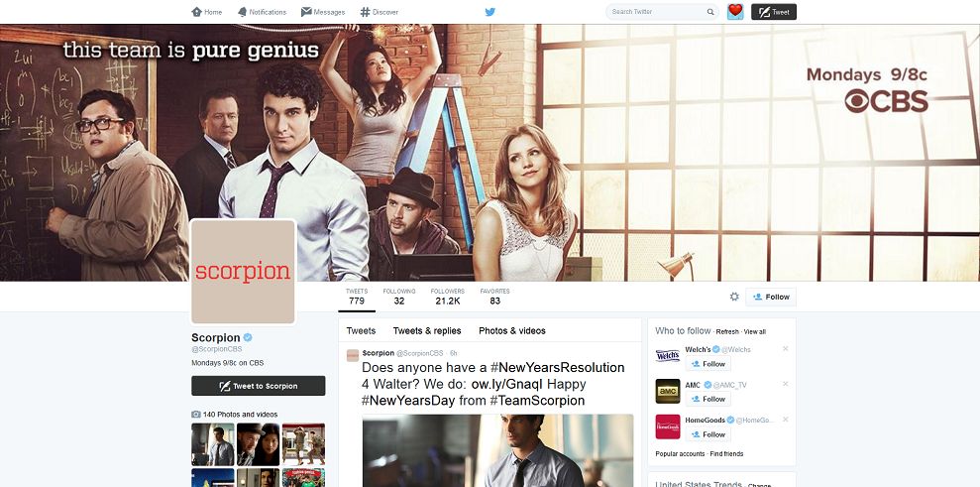Open the gear settings dropdown
Image resolution: width=980 pixels, height=487 pixels.
(734, 297)
